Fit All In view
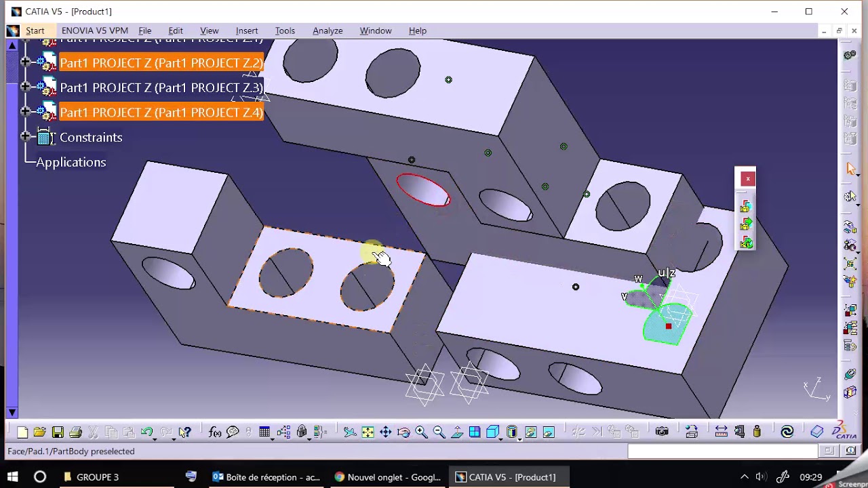This screenshot has width=868, height=488. tap(368, 432)
